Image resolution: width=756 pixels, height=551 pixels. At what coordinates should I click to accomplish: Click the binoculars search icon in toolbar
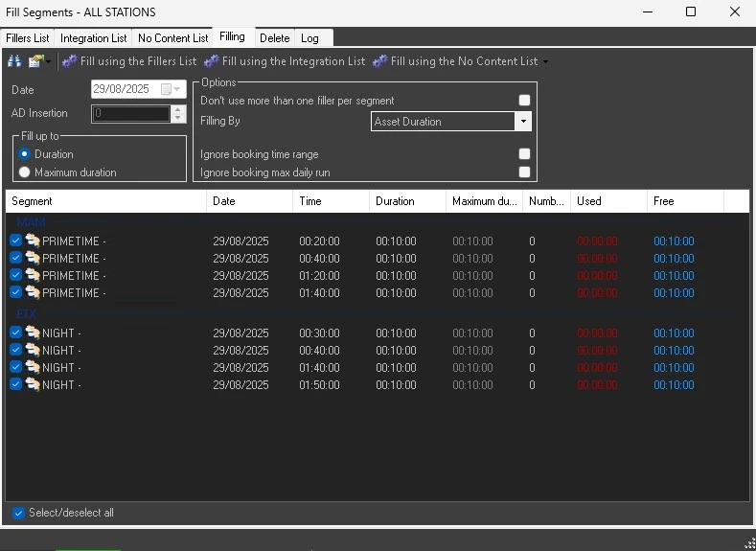tap(14, 61)
